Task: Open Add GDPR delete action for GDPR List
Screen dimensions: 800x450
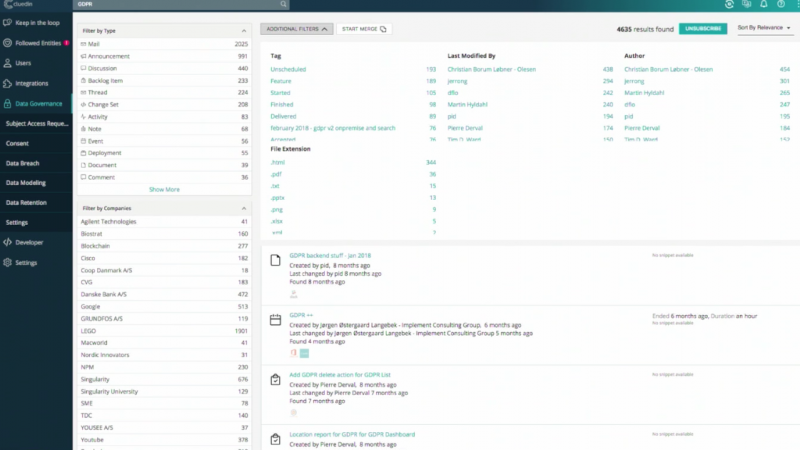Action: click(x=340, y=375)
